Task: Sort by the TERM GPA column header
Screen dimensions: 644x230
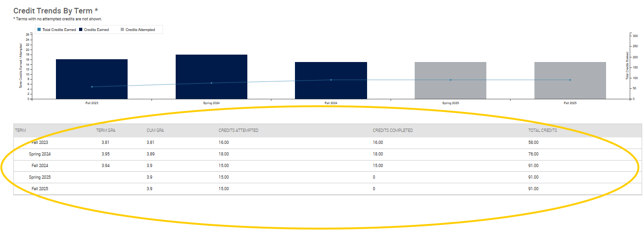Action: (x=105, y=131)
